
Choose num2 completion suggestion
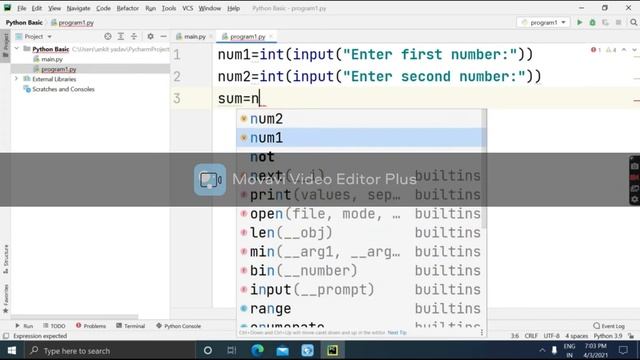tap(360, 119)
